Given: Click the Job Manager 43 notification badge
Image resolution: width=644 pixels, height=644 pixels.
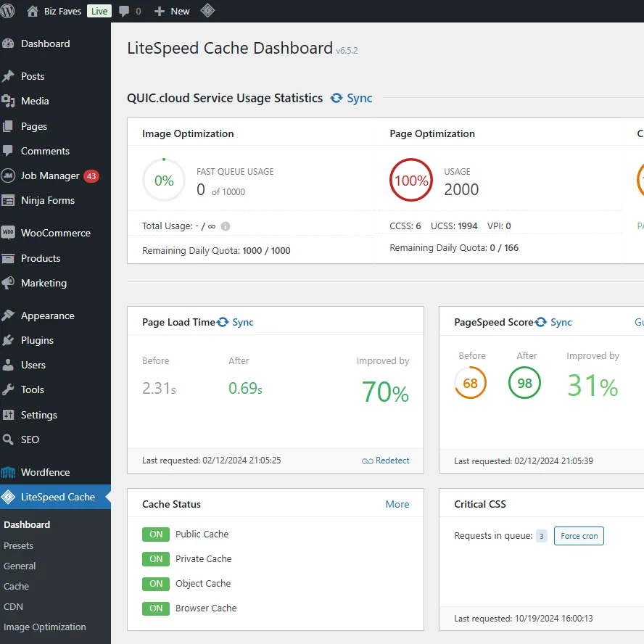Looking at the screenshot, I should (x=91, y=176).
